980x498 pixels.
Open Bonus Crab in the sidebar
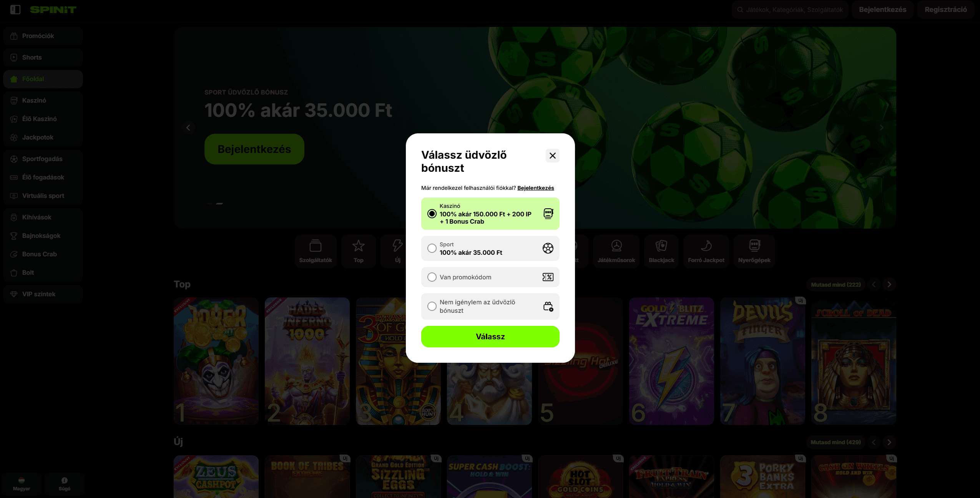[43, 254]
